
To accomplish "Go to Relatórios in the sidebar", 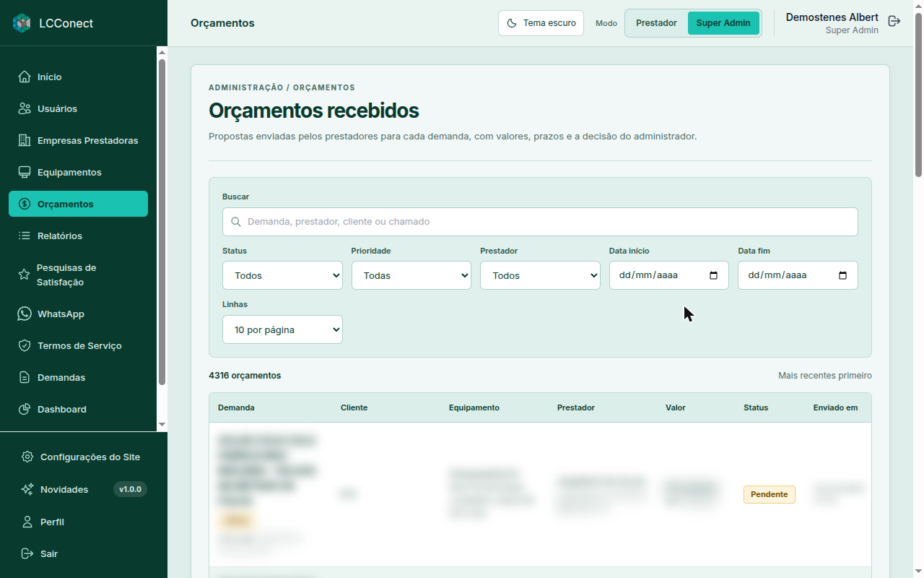I will click(78, 236).
